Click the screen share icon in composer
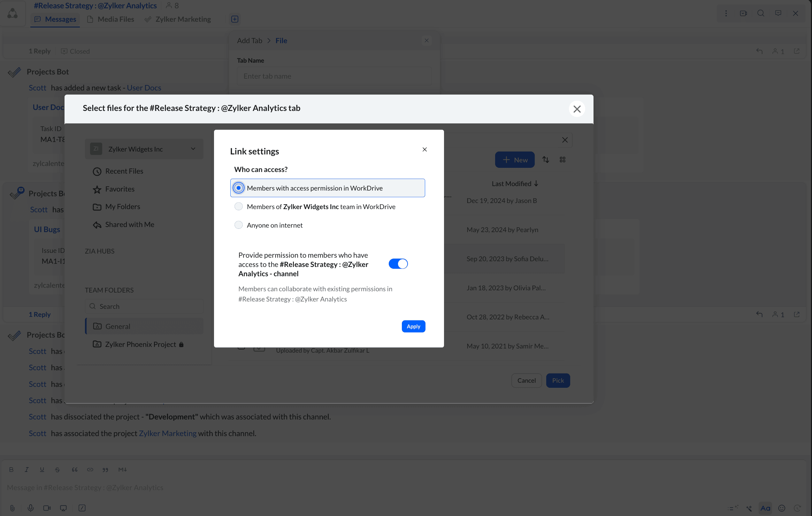The image size is (812, 516). 63,508
